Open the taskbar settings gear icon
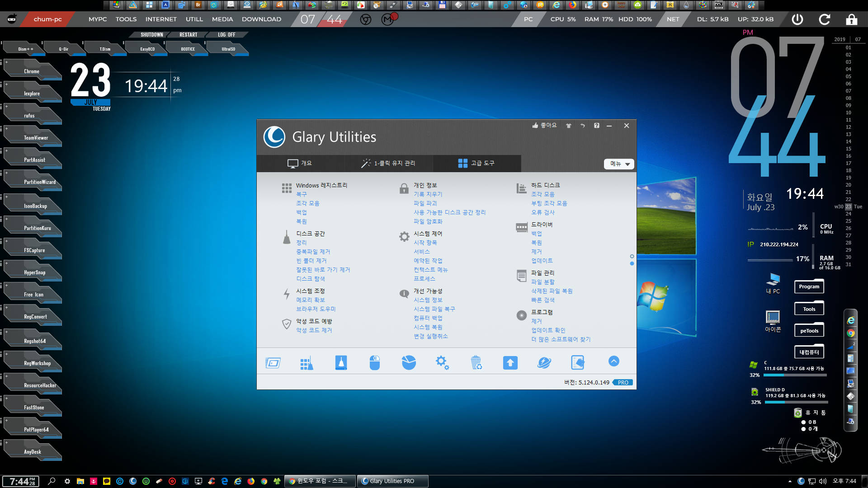The image size is (868, 488). click(67, 481)
